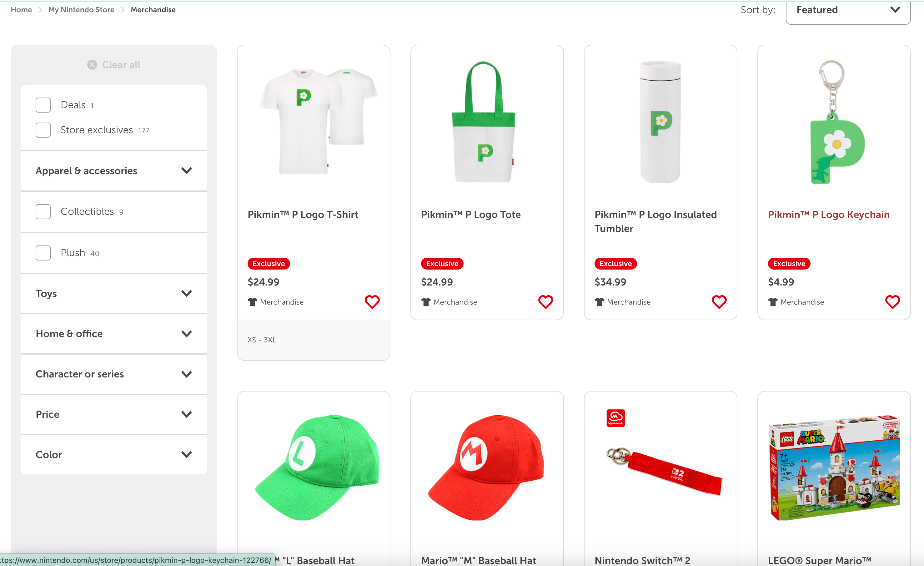Go to Home breadcrumb
Viewport: 924px width, 566px height.
point(21,10)
